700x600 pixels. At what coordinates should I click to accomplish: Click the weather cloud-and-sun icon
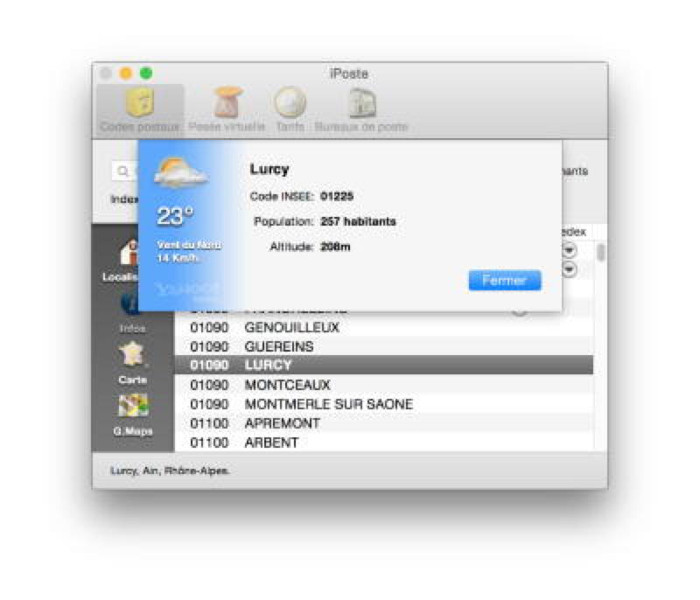pos(181,174)
